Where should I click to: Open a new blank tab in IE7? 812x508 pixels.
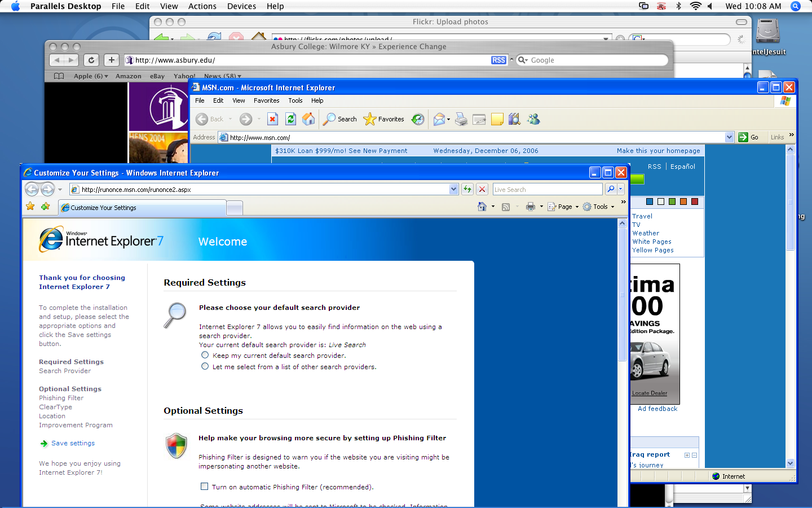235,208
